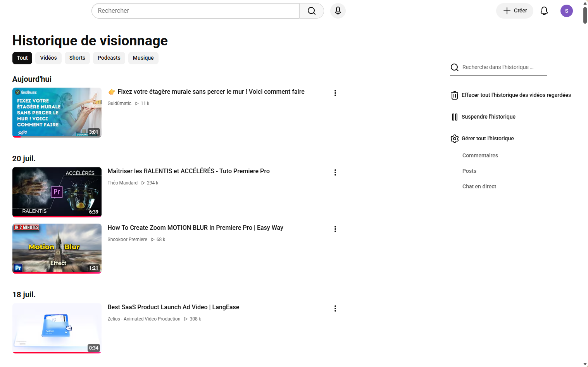The width and height of the screenshot is (588, 367).
Task: Open title How To Create Zoom MOTION BLUR
Action: click(x=195, y=228)
